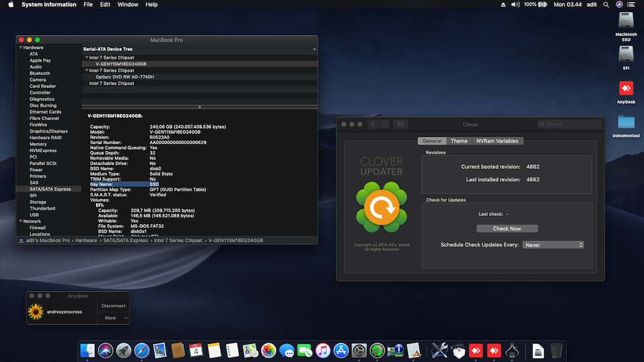Toggle sort arrow on Serial-ATA Device Tree header
This screenshot has width=644, height=362.
pyautogui.click(x=314, y=49)
